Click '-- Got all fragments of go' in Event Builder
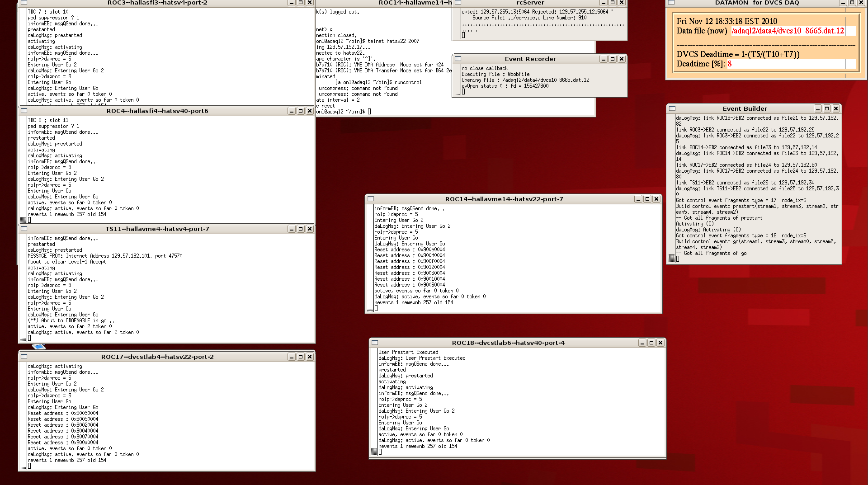Screen dimensions: 868x485 711,253
